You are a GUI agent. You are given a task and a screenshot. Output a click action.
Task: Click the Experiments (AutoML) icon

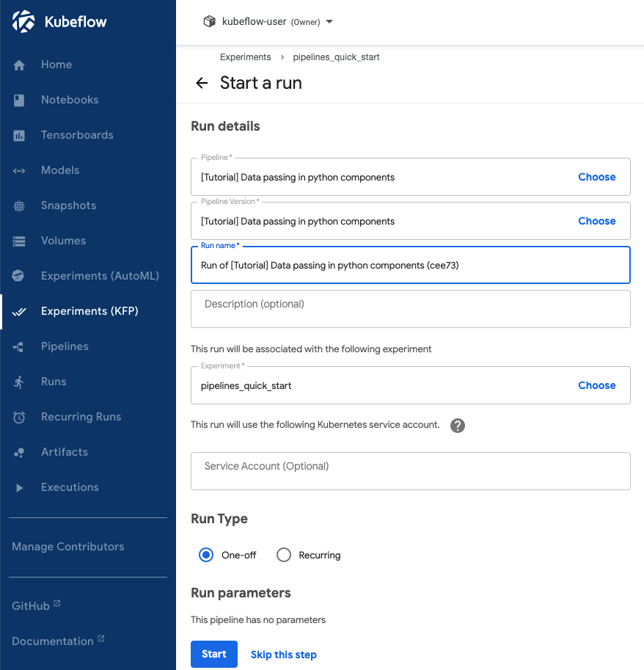coord(18,276)
